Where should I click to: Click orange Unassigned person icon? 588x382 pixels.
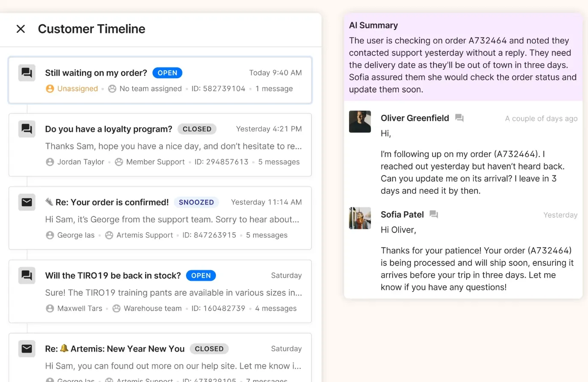[50, 89]
